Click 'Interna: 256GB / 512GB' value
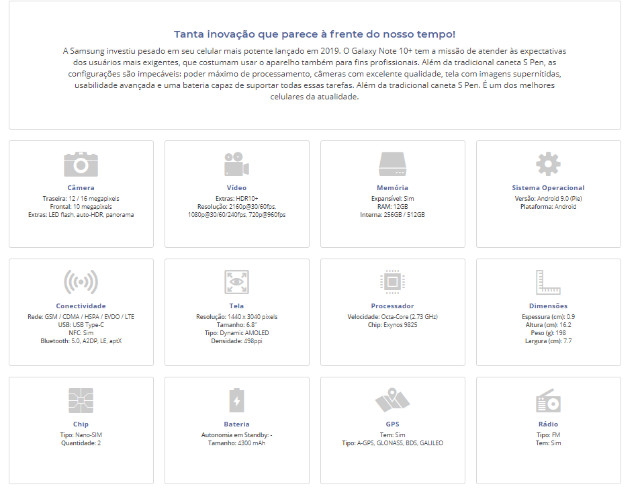This screenshot has width=640, height=495. pyautogui.click(x=392, y=215)
